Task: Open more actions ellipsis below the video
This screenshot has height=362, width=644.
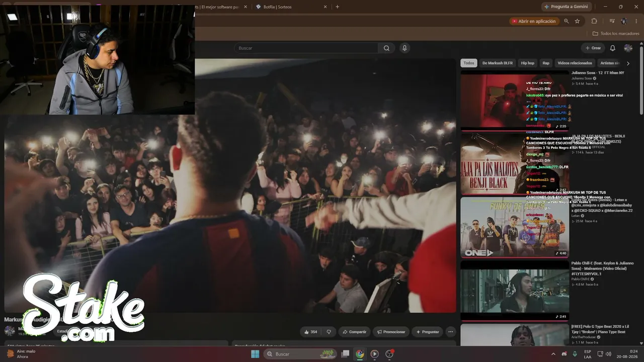Action: coord(450,332)
